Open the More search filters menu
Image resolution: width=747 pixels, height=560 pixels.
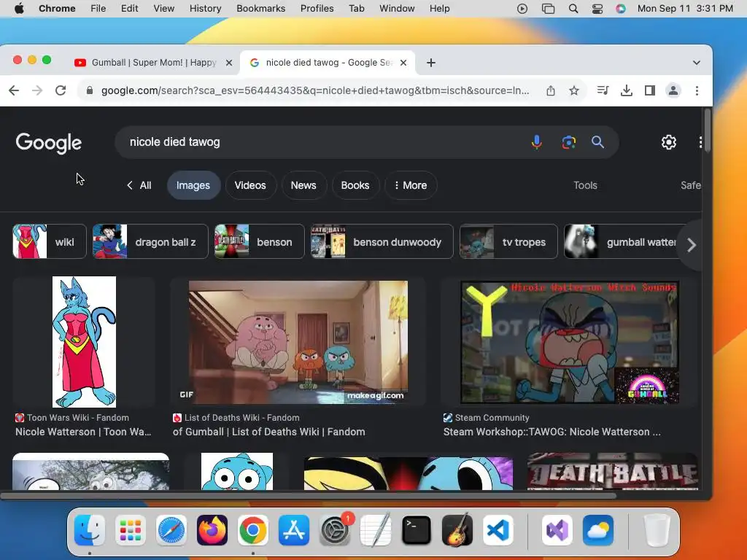tap(411, 185)
